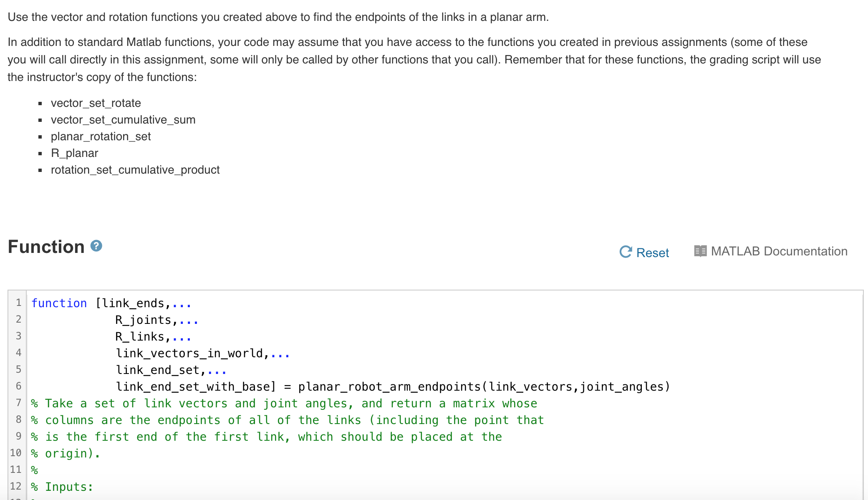Click the Function section heading
This screenshot has height=500, width=868.
pos(46,247)
